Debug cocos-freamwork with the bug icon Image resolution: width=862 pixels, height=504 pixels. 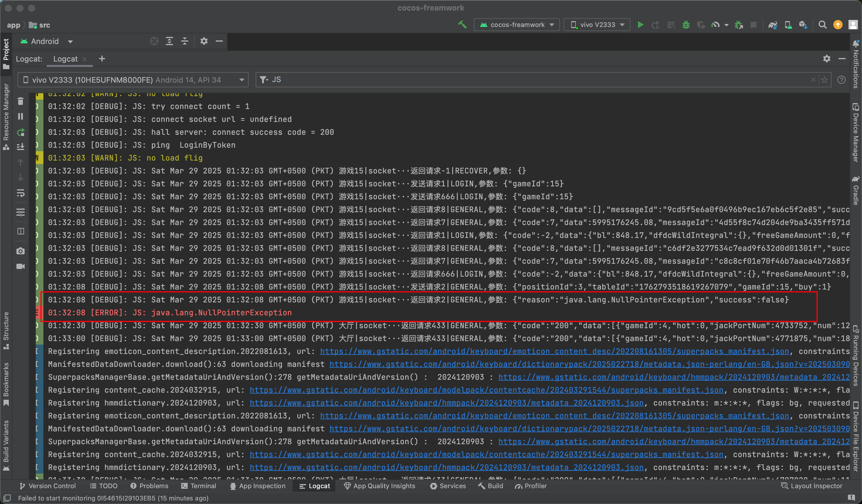pos(686,25)
